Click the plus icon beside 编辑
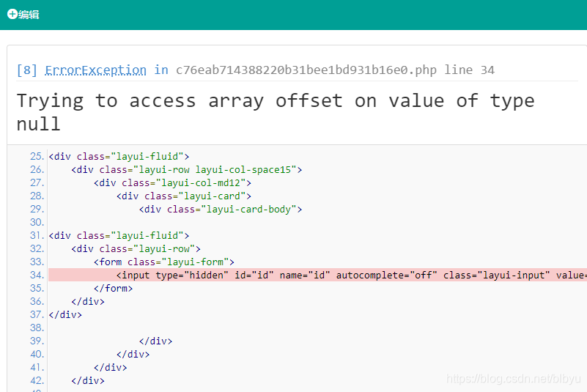Viewport: 587px width, 392px height. click(12, 14)
